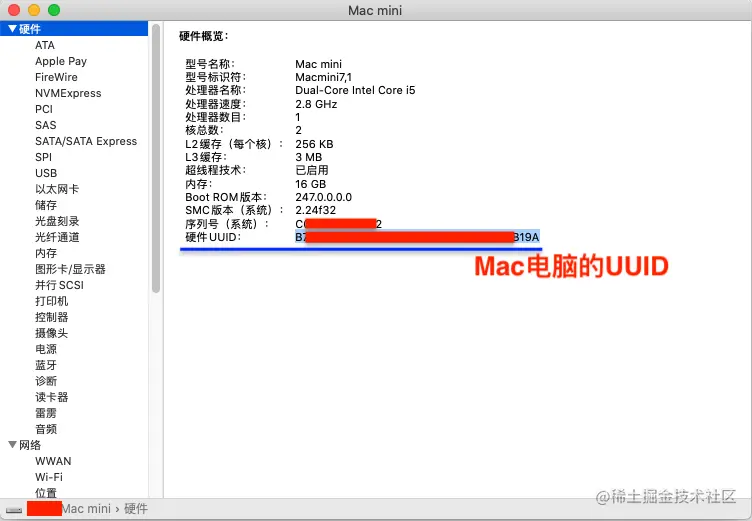Select 并行 SCSI in the sidebar
This screenshot has width=752, height=521.
point(59,285)
